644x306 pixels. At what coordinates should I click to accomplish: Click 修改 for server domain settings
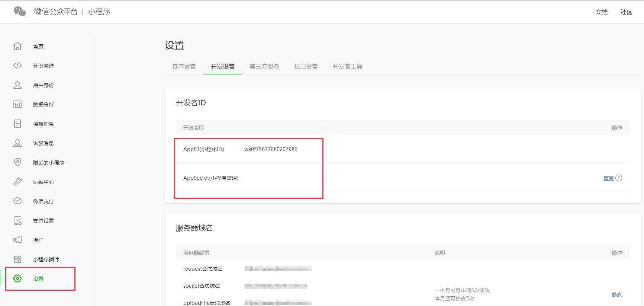617,294
